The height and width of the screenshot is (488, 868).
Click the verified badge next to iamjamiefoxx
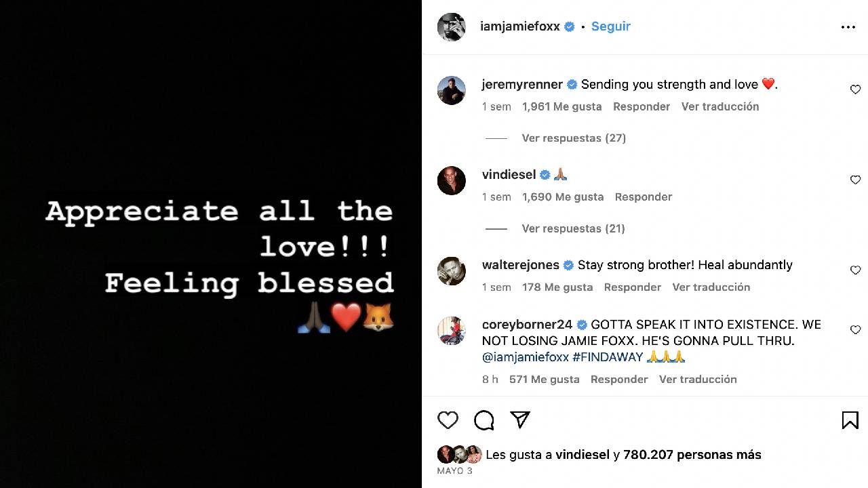click(x=569, y=26)
